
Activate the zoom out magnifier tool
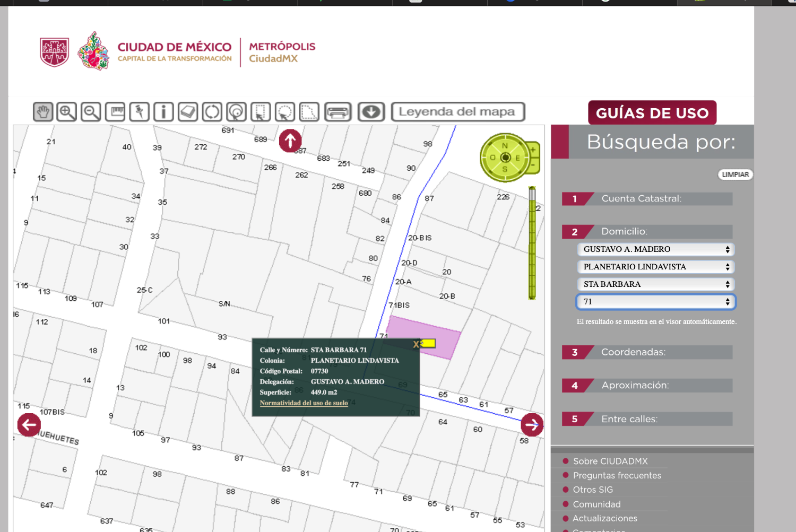pyautogui.click(x=91, y=112)
